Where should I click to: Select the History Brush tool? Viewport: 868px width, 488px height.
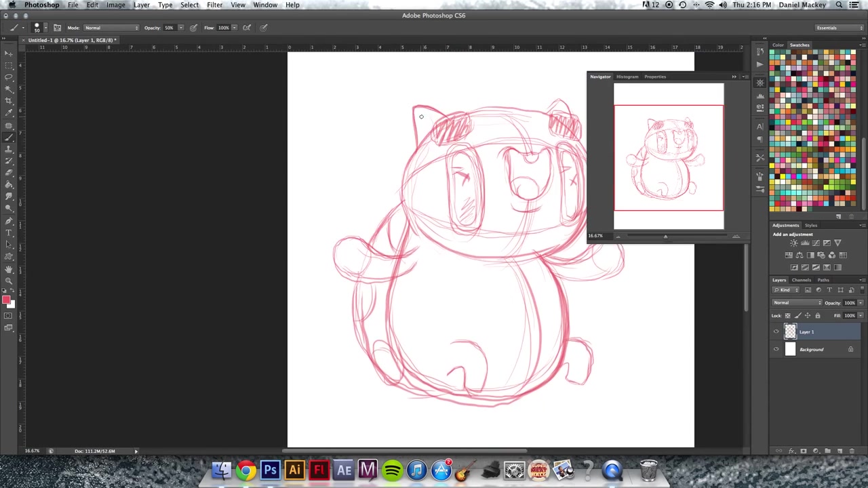(9, 161)
